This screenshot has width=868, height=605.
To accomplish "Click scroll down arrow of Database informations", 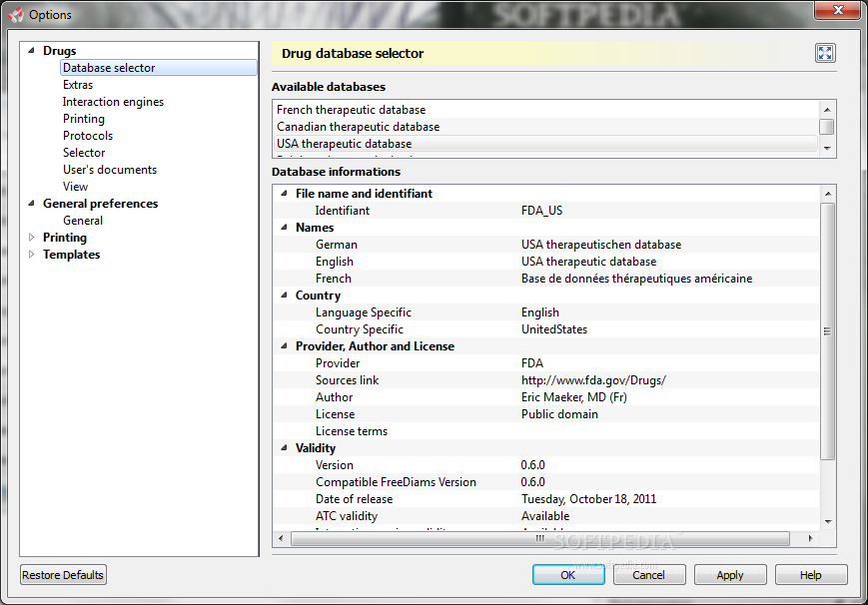I will tap(828, 521).
